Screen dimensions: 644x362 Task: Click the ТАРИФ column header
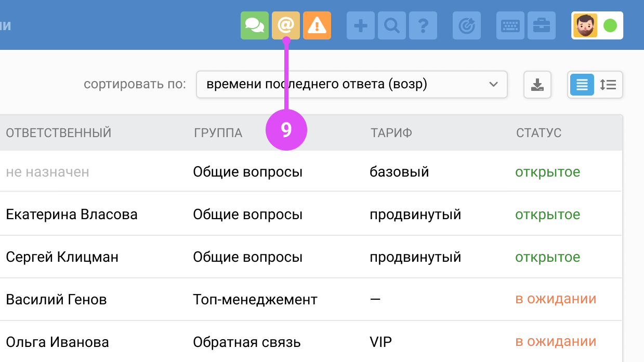click(391, 133)
